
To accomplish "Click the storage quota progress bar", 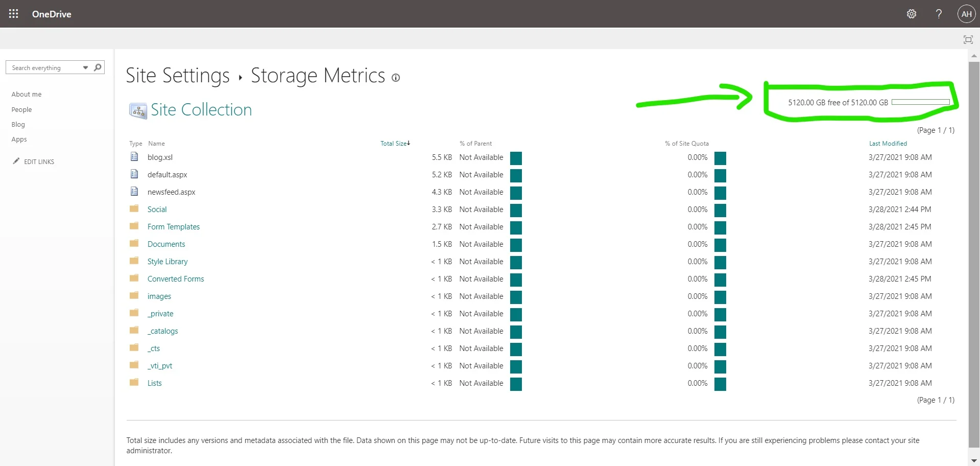I will pos(920,102).
